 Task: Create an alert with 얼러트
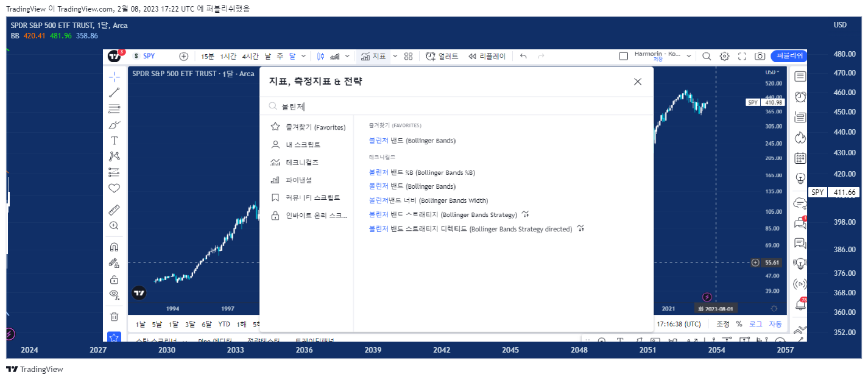pyautogui.click(x=442, y=56)
